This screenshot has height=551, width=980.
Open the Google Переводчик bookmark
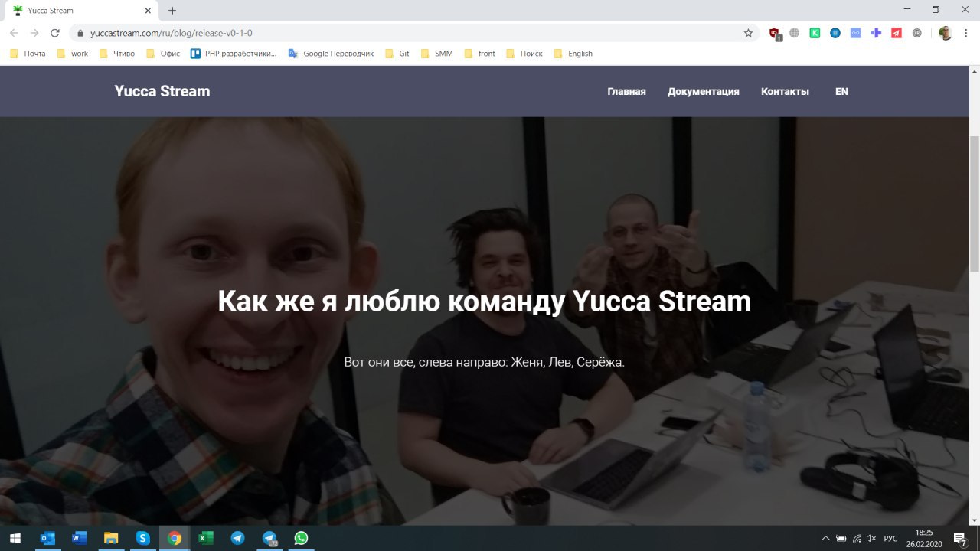[331, 54]
